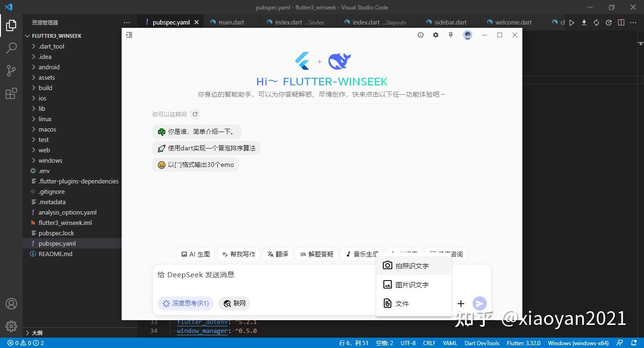Enable the 联网 web search toggle
The height and width of the screenshot is (348, 644).
tap(234, 303)
